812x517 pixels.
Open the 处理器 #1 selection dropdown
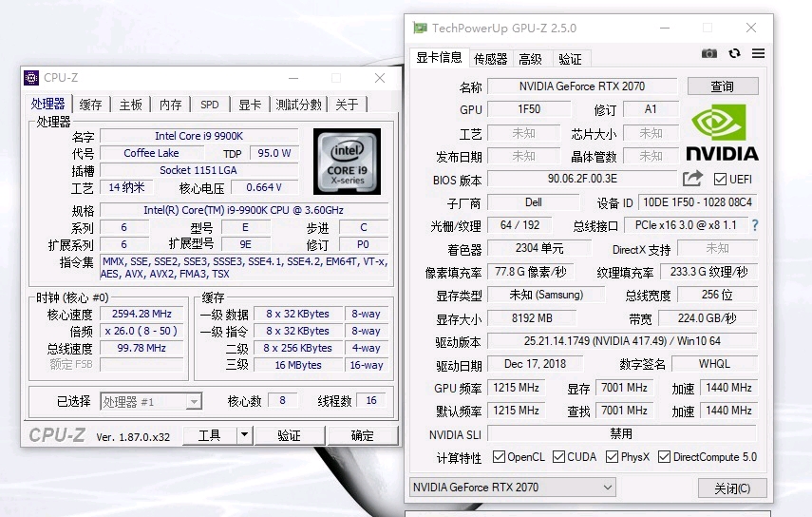click(151, 401)
